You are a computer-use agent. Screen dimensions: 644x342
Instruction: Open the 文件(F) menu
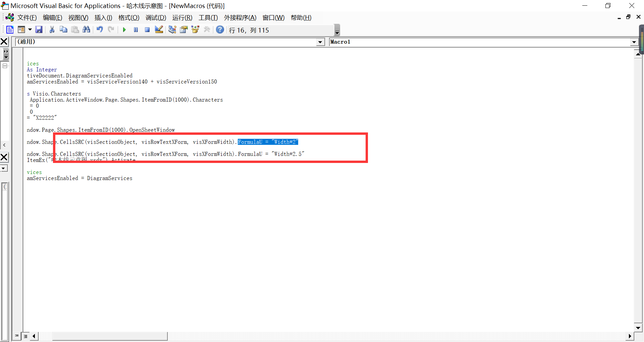[27, 18]
